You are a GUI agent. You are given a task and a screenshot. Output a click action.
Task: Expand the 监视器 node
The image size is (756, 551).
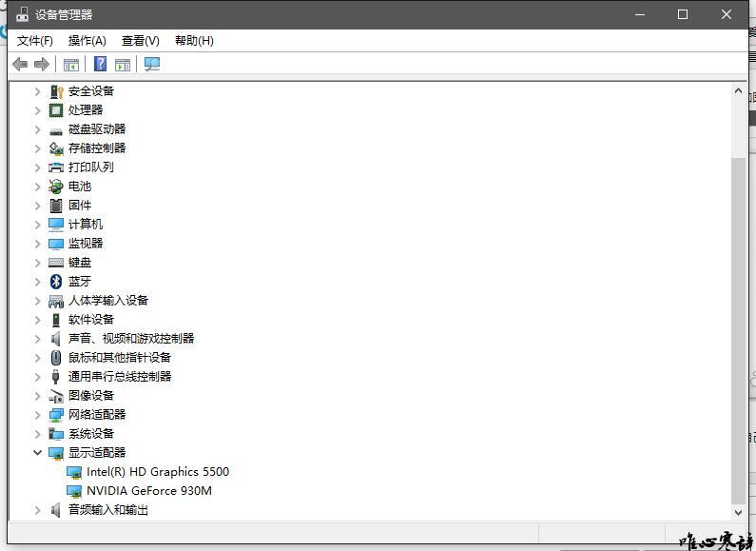(37, 244)
